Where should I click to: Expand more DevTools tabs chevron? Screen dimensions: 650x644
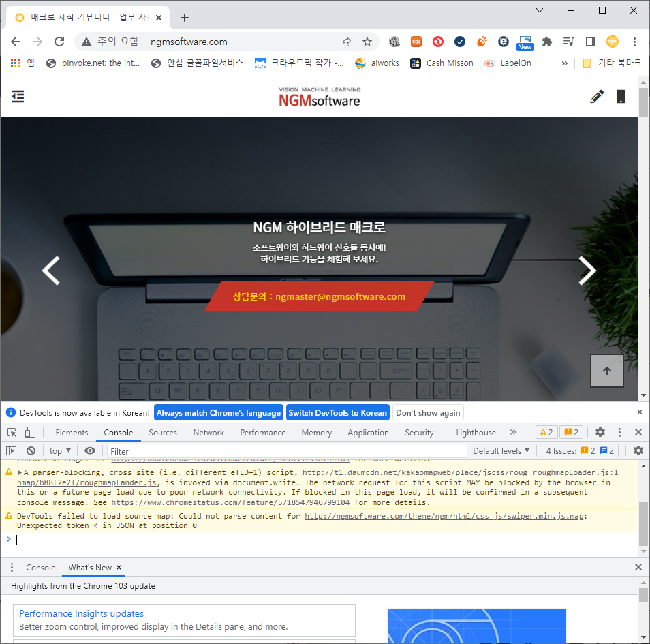(x=513, y=432)
